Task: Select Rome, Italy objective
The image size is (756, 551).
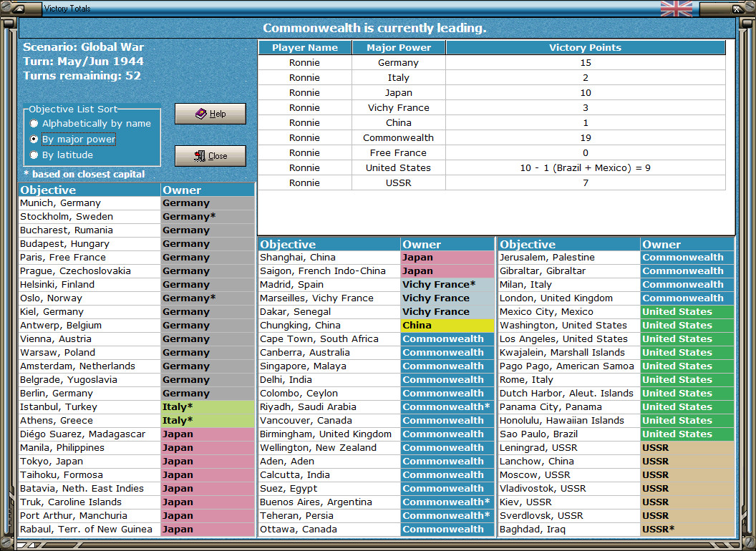Action: (x=569, y=380)
